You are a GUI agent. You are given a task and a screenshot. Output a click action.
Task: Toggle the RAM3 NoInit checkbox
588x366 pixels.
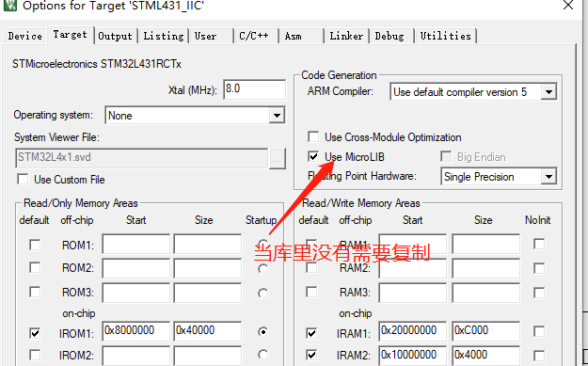coord(539,292)
